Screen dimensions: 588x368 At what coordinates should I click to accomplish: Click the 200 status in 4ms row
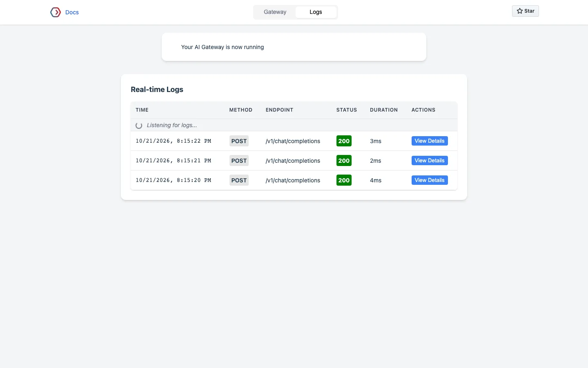(x=344, y=180)
